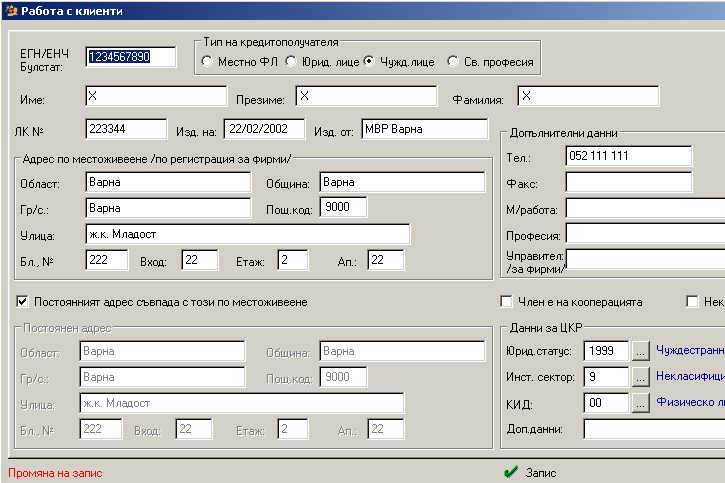
Task: Click the red Промяна на запис status text
Action: point(55,473)
